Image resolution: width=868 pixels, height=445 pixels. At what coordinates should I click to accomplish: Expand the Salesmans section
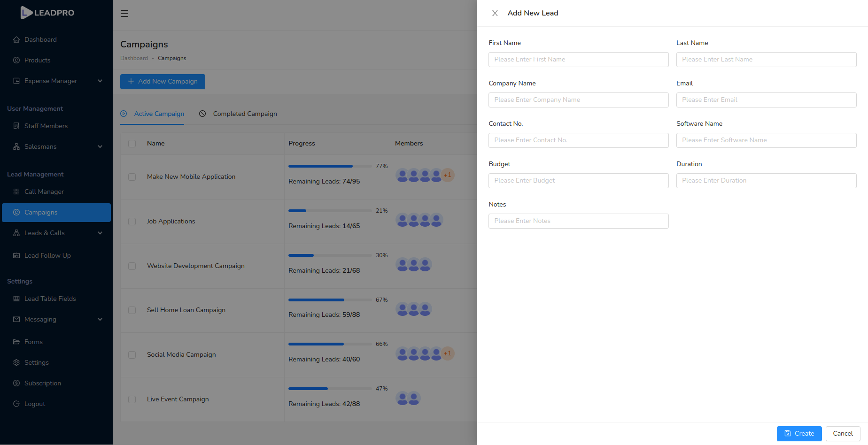[100, 146]
